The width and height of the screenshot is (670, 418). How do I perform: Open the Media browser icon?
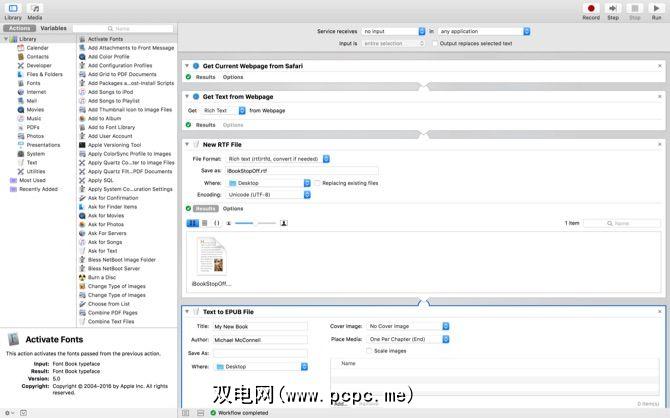pyautogui.click(x=35, y=9)
